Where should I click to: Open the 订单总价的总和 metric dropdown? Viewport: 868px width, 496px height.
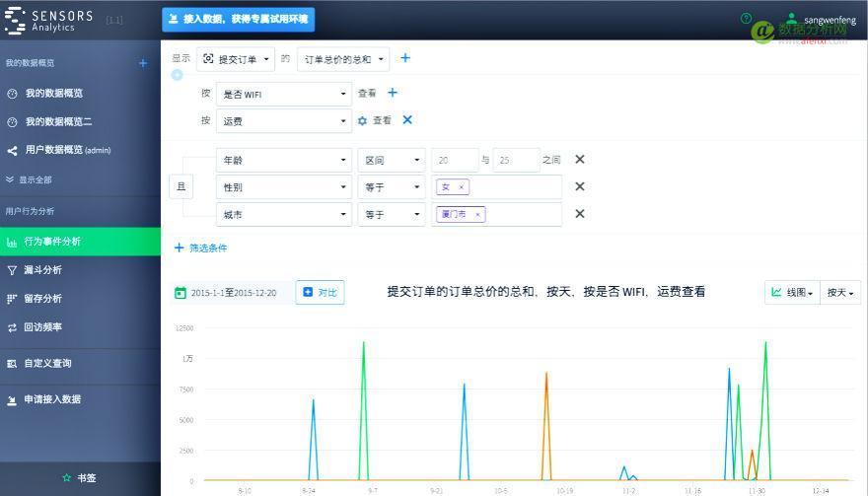coord(343,59)
